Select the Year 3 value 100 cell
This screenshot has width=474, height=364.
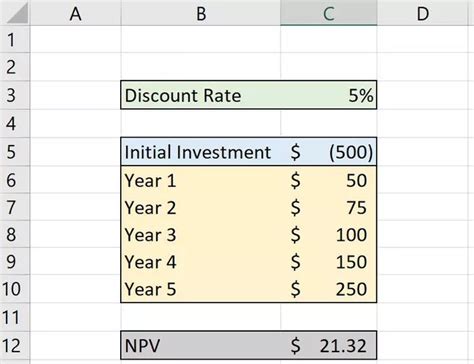(329, 234)
